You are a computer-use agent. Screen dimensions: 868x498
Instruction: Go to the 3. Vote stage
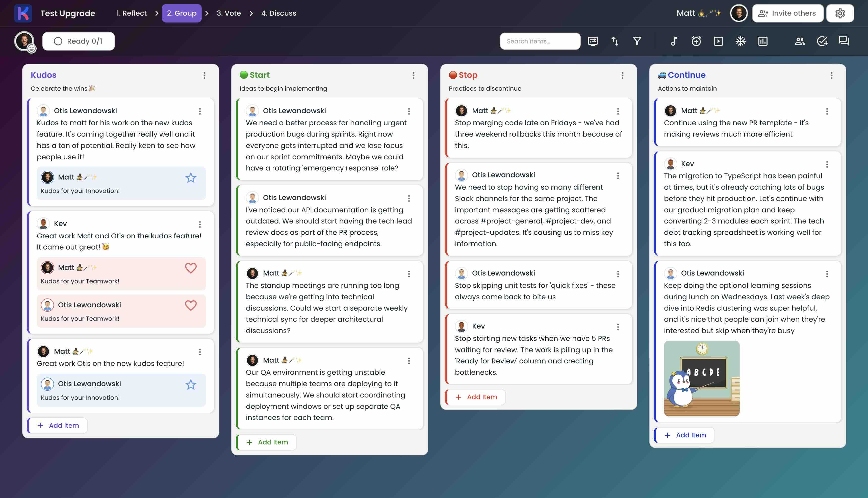[x=229, y=13]
